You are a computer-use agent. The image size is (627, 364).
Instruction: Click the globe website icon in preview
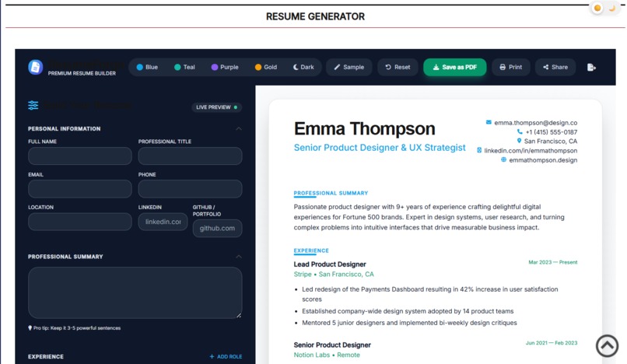pos(503,159)
